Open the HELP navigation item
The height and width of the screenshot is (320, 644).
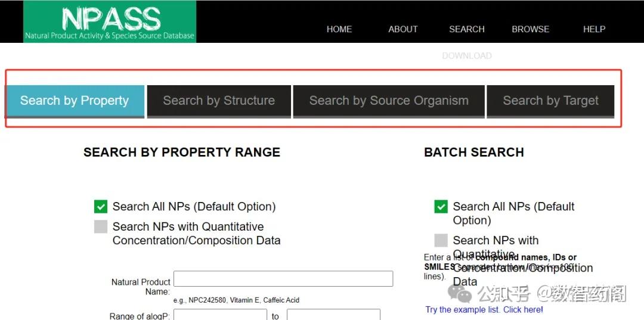[594, 29]
